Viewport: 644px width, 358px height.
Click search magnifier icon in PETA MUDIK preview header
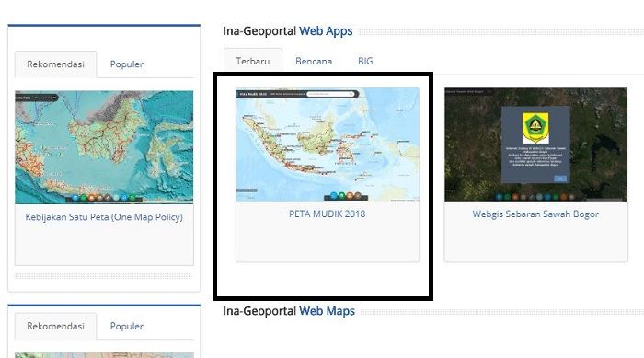[351, 94]
